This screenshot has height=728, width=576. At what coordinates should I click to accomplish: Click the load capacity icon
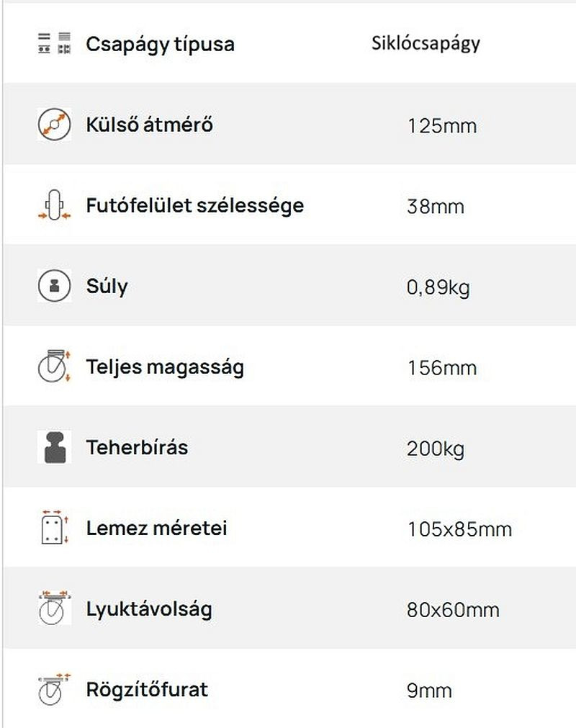[55, 448]
